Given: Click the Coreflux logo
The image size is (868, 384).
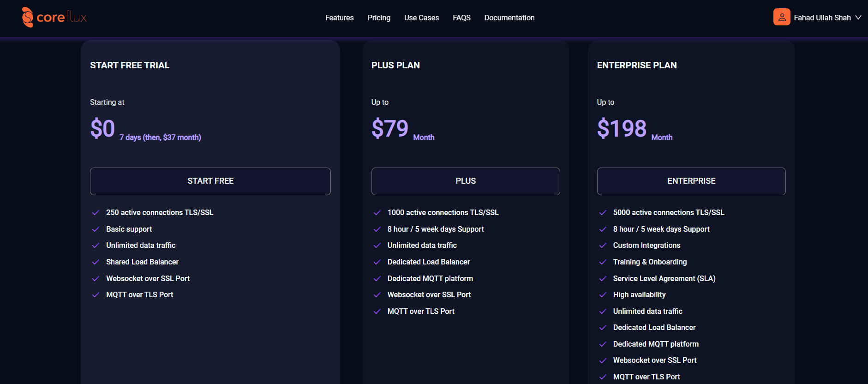Looking at the screenshot, I should (54, 17).
